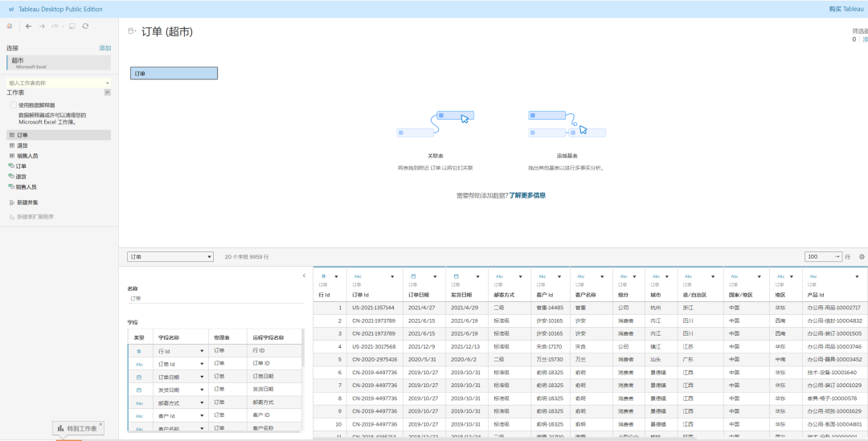Click the 行 Id number type icon in the grid header
This screenshot has width=868, height=441.
pos(324,276)
